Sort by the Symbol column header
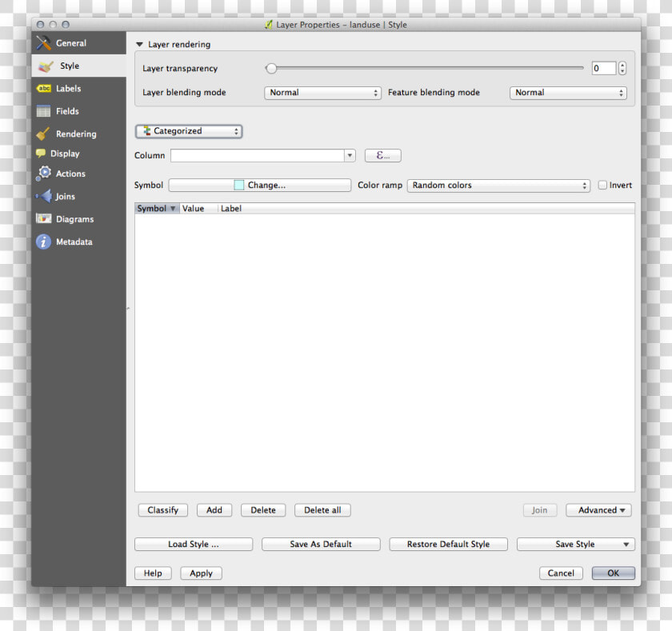This screenshot has height=631, width=672. point(157,208)
